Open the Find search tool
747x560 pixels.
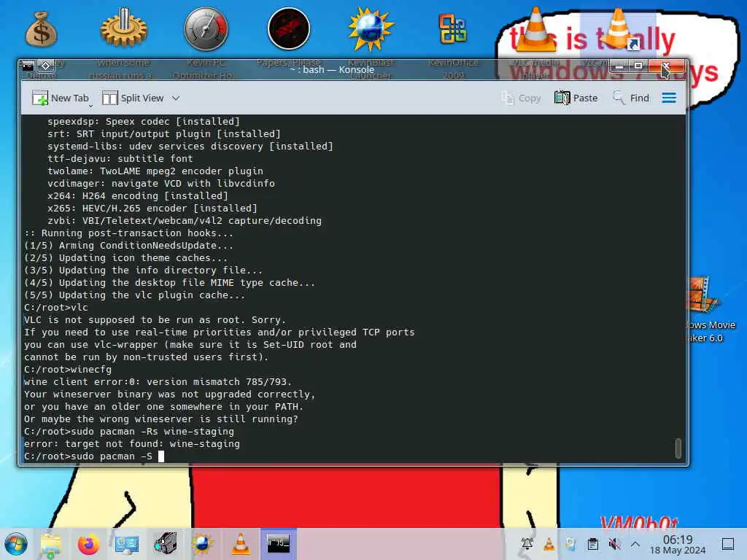(x=631, y=98)
